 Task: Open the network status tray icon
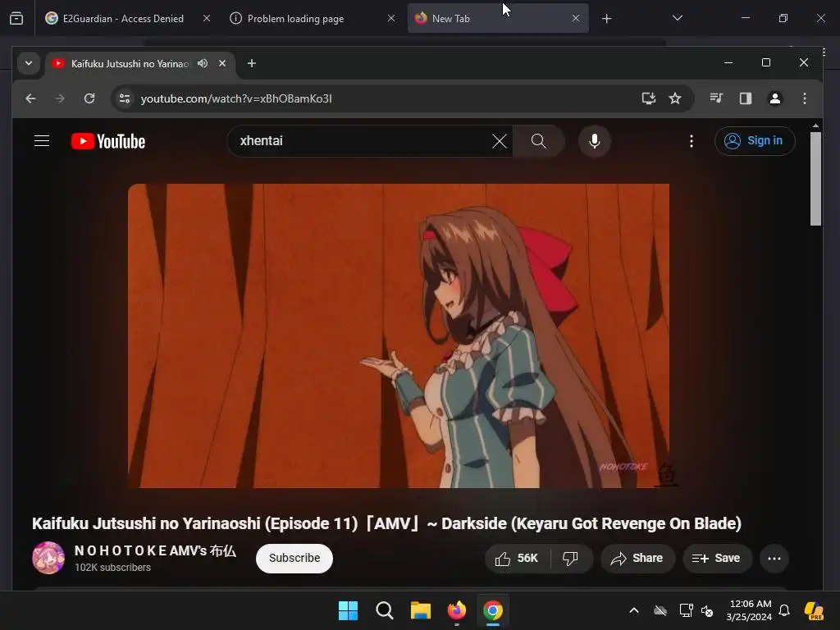pyautogui.click(x=686, y=610)
